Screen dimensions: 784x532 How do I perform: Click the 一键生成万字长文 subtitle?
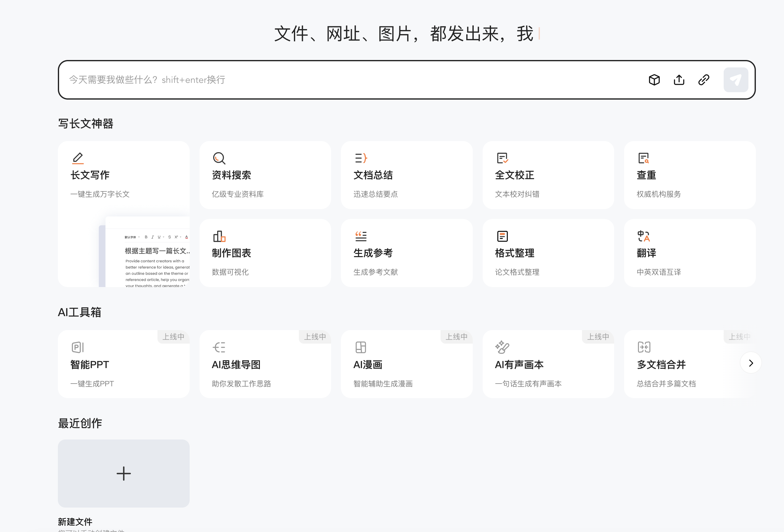[100, 194]
